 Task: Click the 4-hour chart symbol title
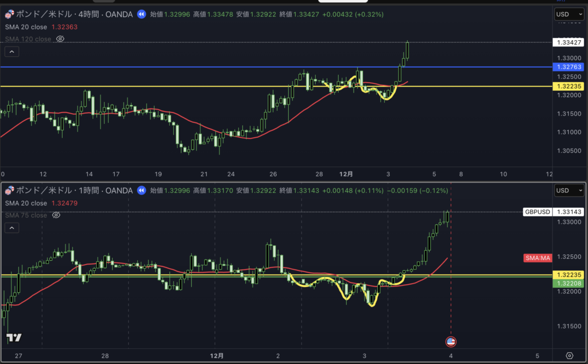point(75,14)
